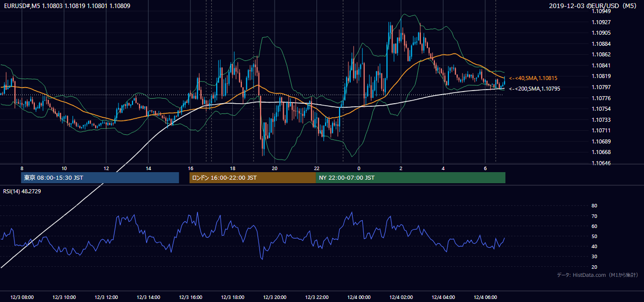
Task: Click hour mark 20 under price chart
Action: tap(275, 168)
